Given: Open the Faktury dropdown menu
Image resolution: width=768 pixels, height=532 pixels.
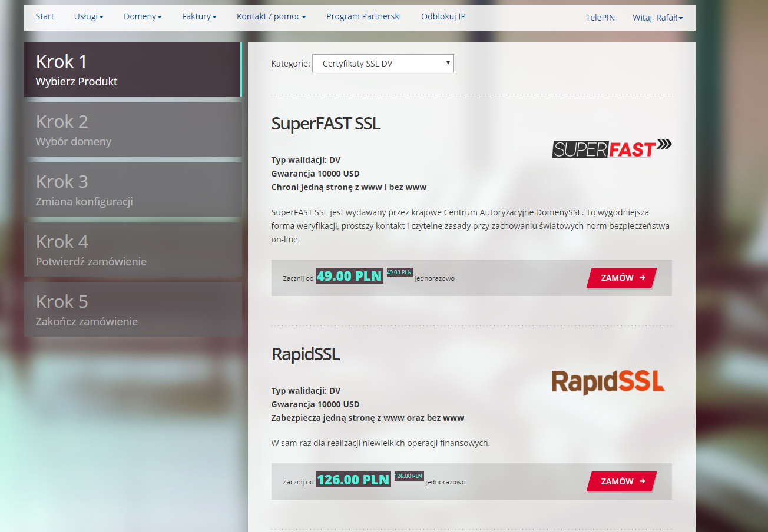Looking at the screenshot, I should (x=199, y=17).
